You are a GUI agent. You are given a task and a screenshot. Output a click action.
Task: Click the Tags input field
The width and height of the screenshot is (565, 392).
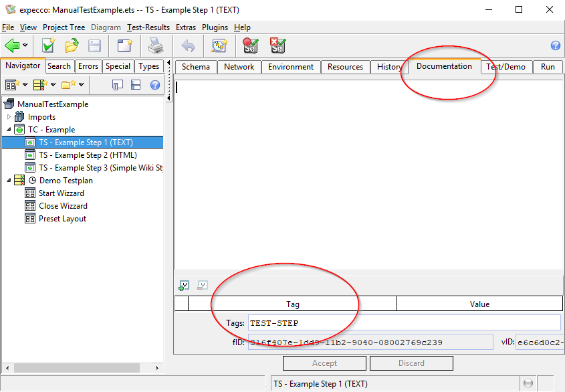coord(404,323)
